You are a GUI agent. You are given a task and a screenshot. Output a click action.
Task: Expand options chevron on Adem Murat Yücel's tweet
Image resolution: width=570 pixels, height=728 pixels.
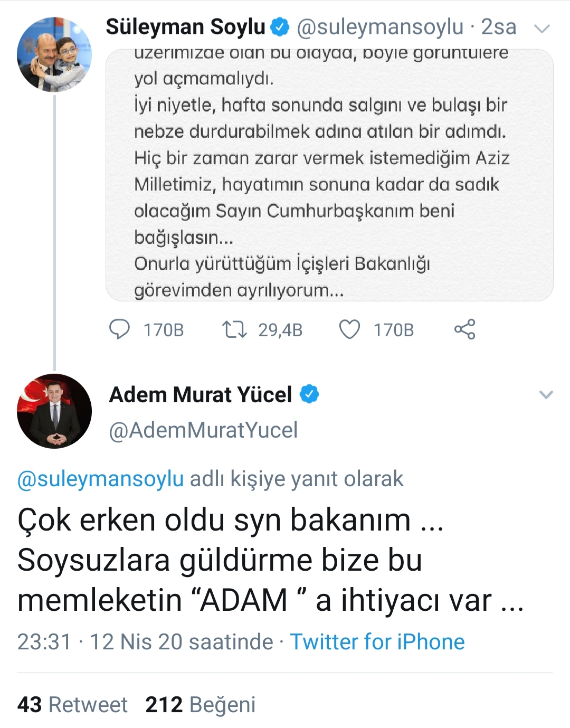click(x=546, y=395)
